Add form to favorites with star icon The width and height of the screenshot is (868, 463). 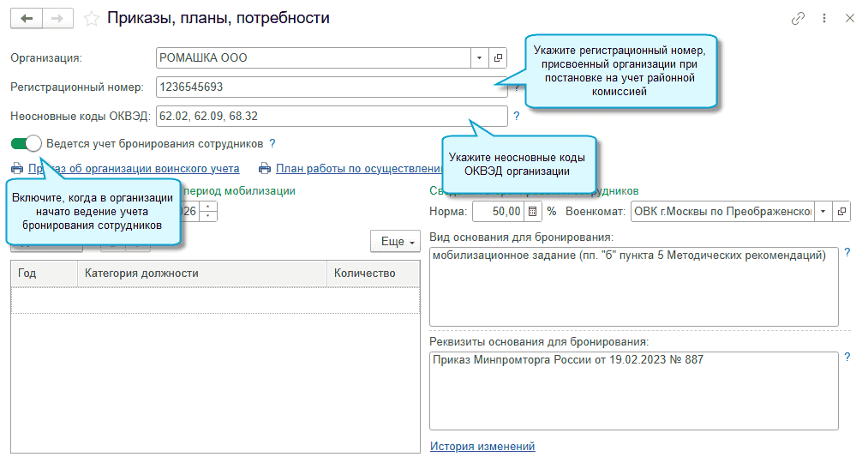click(92, 19)
